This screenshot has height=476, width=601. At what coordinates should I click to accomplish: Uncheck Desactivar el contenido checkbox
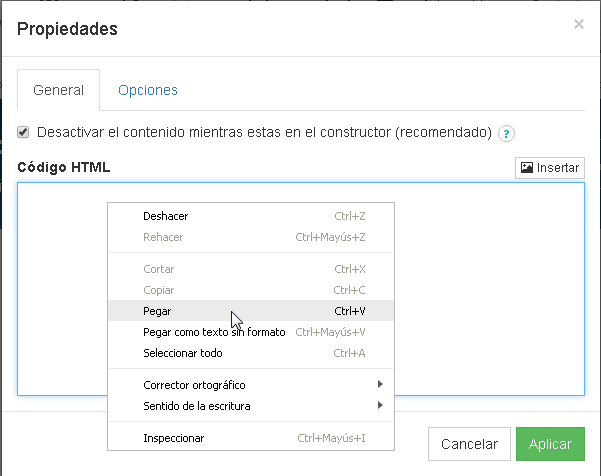(23, 132)
